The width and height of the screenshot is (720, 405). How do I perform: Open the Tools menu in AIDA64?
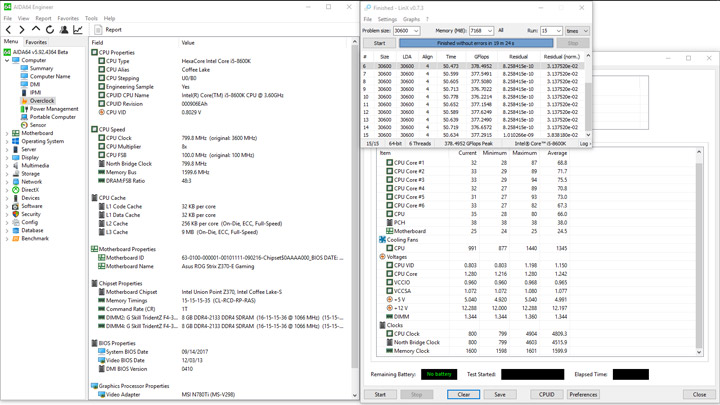click(x=91, y=18)
